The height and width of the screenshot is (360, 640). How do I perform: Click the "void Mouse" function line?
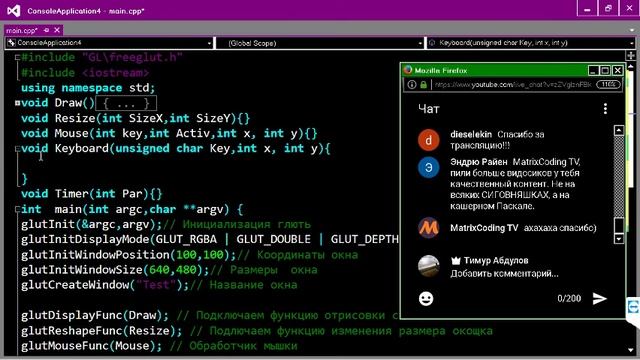coord(169,133)
